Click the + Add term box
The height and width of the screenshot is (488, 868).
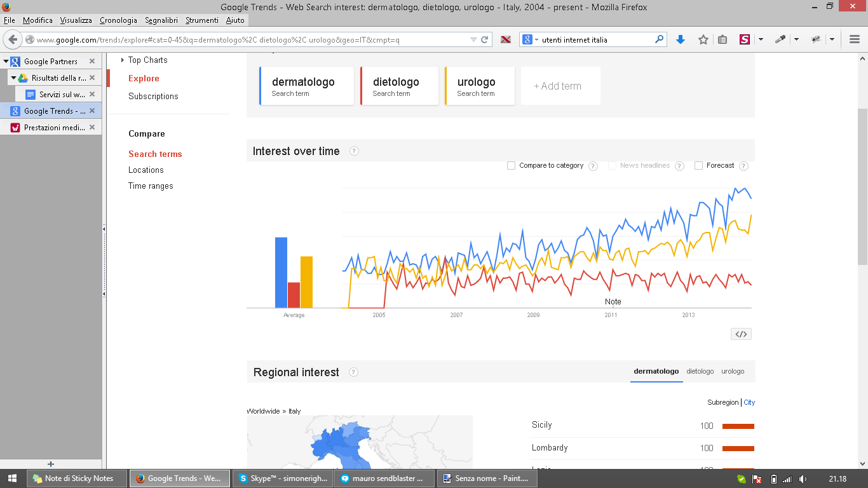(x=560, y=86)
